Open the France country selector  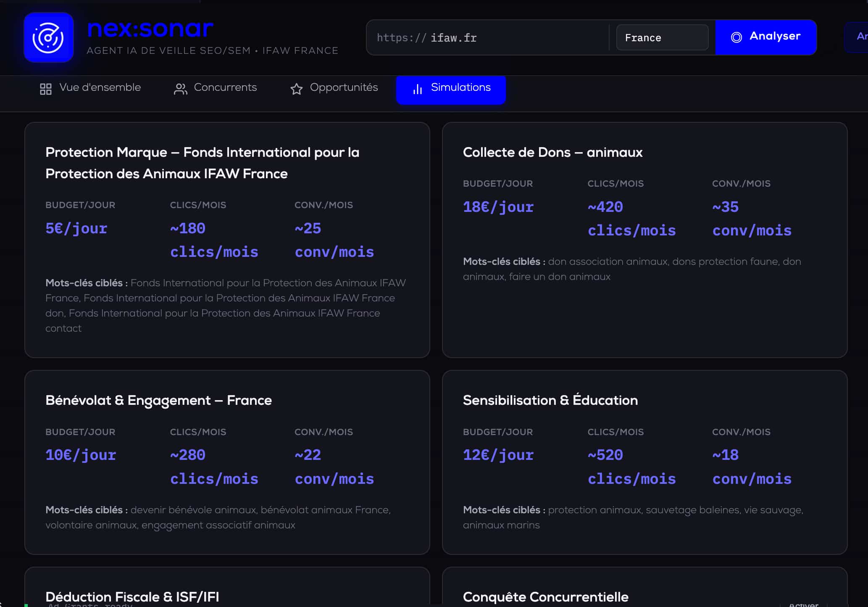662,38
